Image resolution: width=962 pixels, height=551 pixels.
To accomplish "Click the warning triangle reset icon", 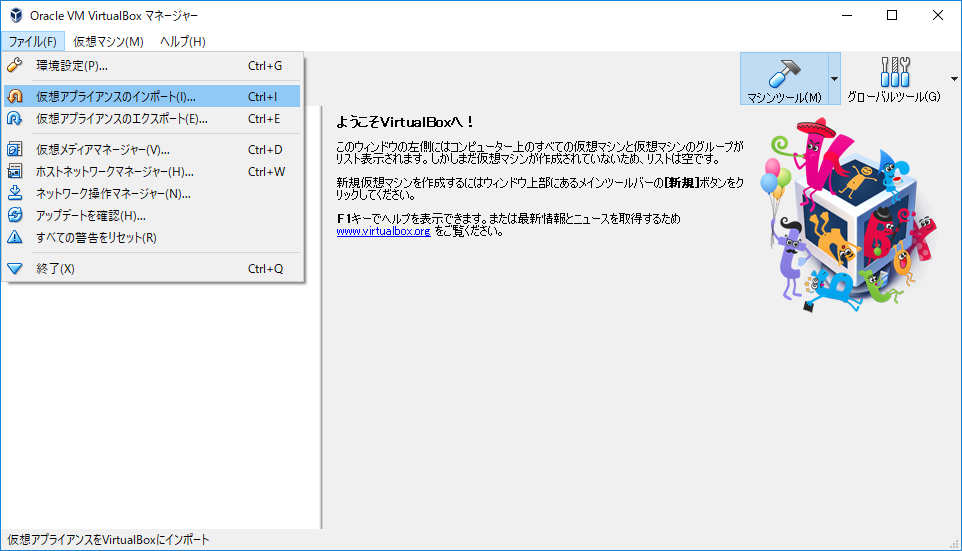I will pyautogui.click(x=15, y=237).
